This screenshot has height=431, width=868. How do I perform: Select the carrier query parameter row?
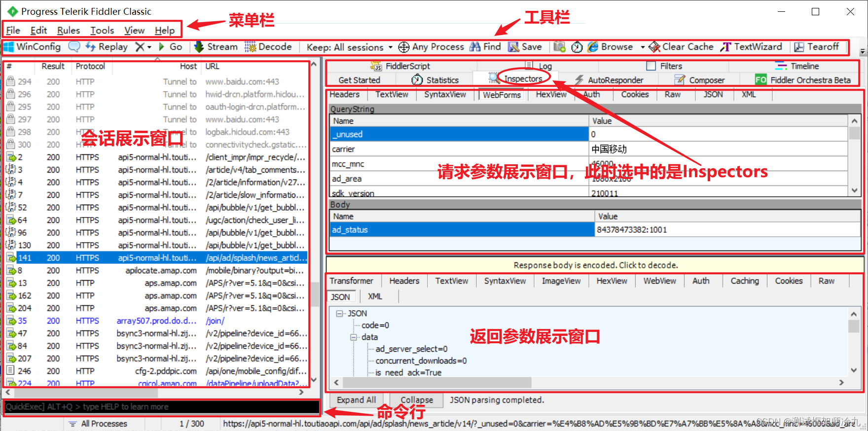click(589, 149)
